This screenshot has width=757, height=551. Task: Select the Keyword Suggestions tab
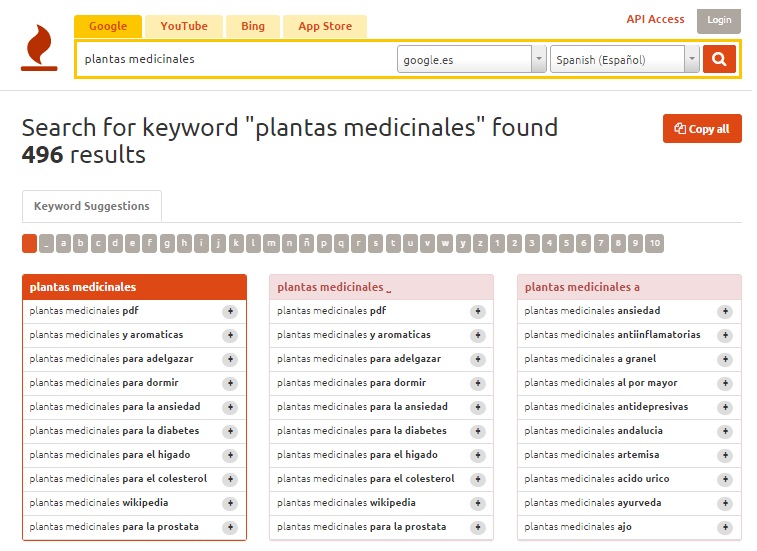pos(92,207)
